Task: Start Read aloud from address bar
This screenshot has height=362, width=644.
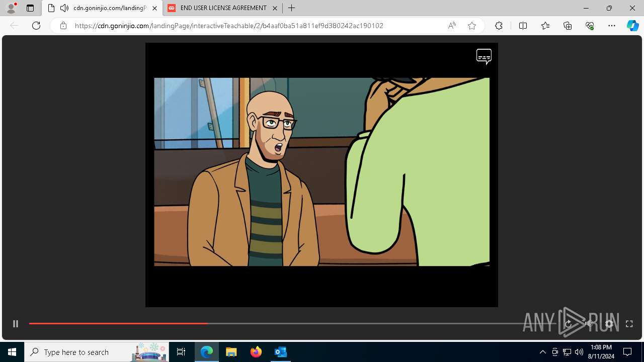Action: point(452,26)
